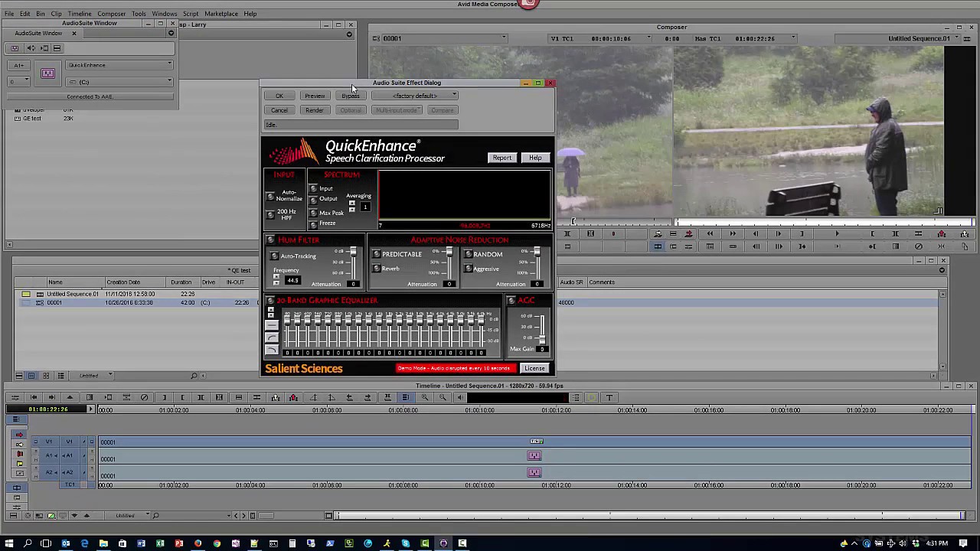The image size is (980, 551).
Task: Click the OK button in Audio Suite Effect Dialog
Action: 279,96
